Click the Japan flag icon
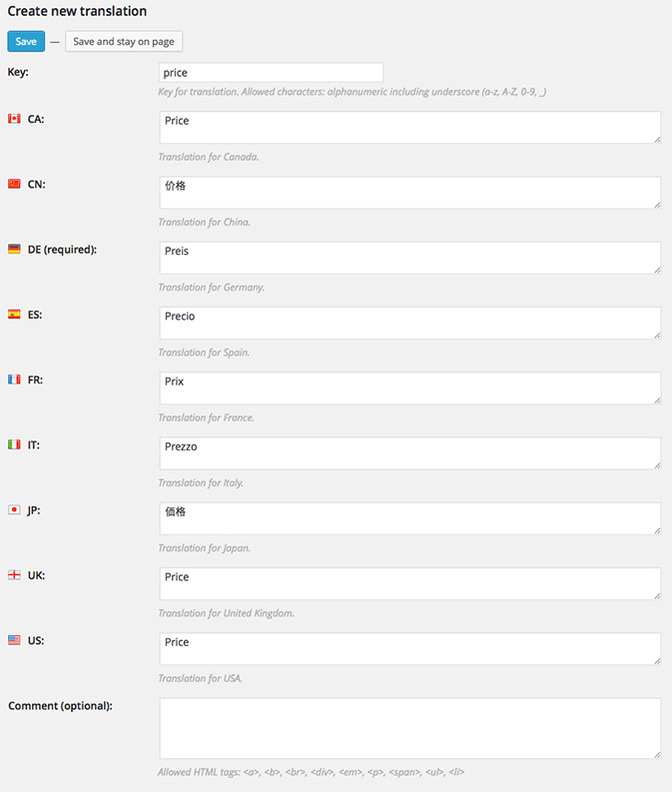The height and width of the screenshot is (792, 672). 14,509
